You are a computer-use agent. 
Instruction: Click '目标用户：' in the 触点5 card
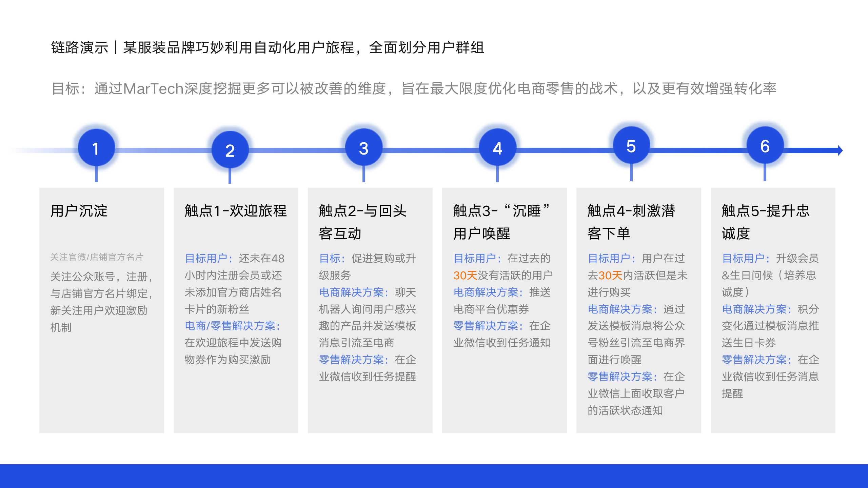(x=746, y=258)
